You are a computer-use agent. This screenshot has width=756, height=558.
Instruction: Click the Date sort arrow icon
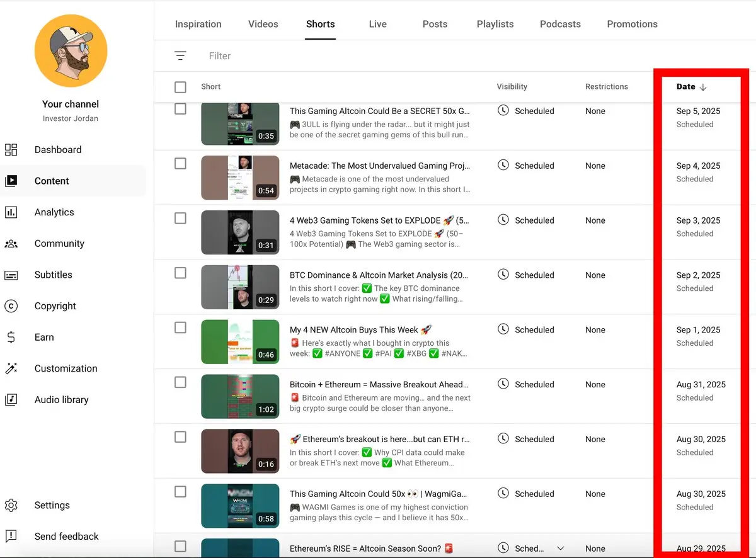tap(703, 87)
